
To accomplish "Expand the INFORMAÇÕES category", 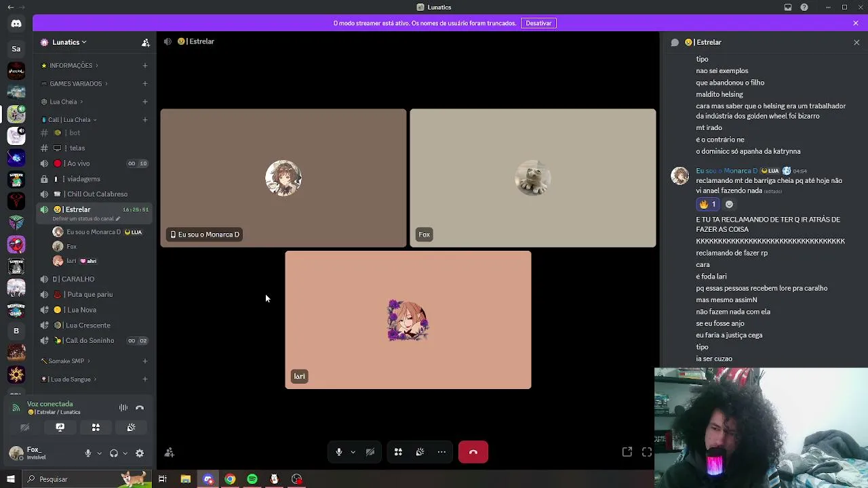I will click(71, 66).
